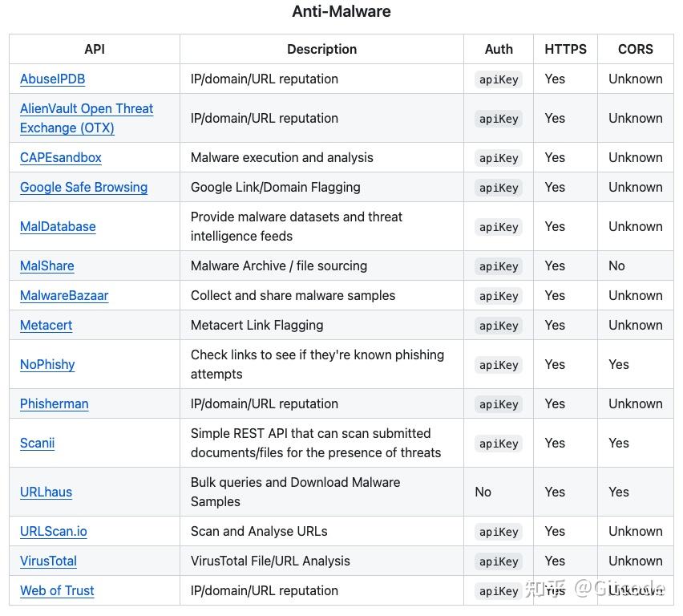Viewport: 683px width, 616px height.
Task: Click the API column header
Action: [95, 50]
